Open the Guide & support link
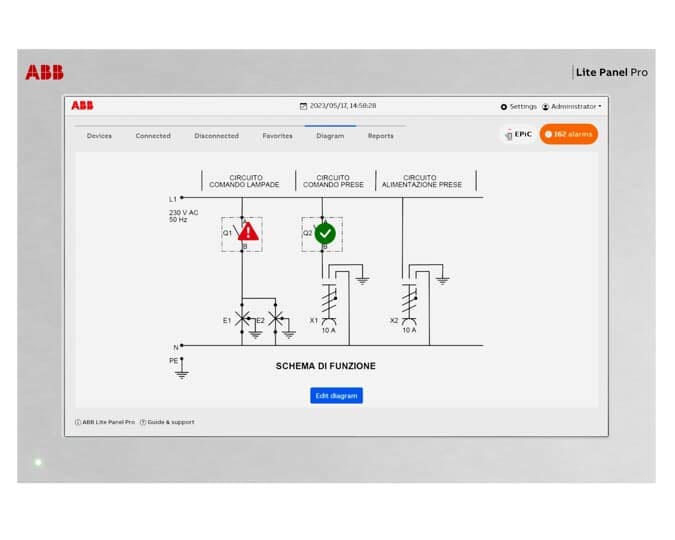 171,422
